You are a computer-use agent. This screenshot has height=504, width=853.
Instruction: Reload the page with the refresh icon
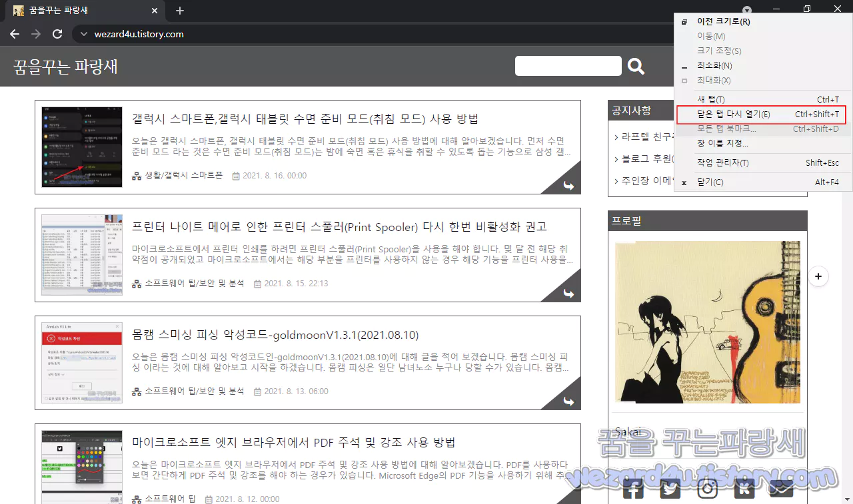point(57,34)
